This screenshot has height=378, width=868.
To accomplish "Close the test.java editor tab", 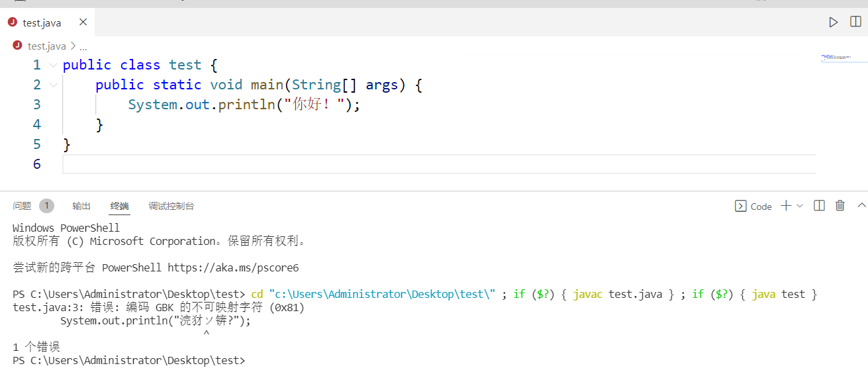I will [83, 23].
